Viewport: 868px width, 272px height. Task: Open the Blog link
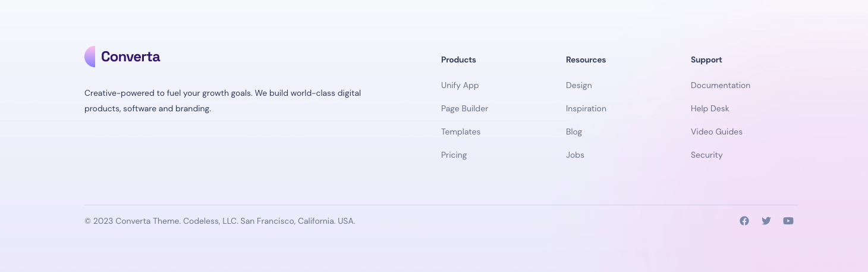574,132
